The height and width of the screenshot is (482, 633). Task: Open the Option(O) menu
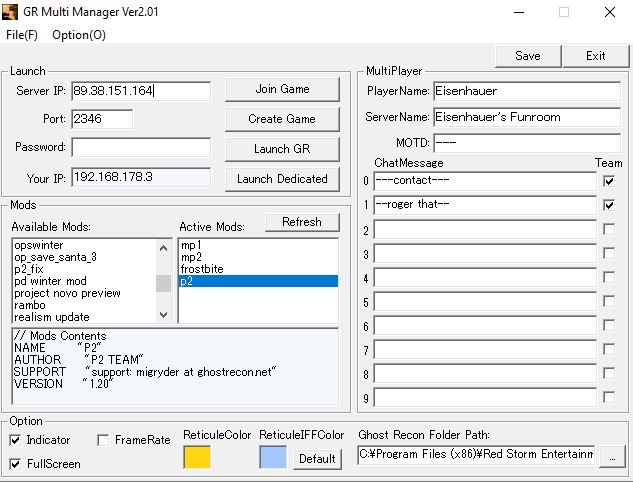click(79, 35)
